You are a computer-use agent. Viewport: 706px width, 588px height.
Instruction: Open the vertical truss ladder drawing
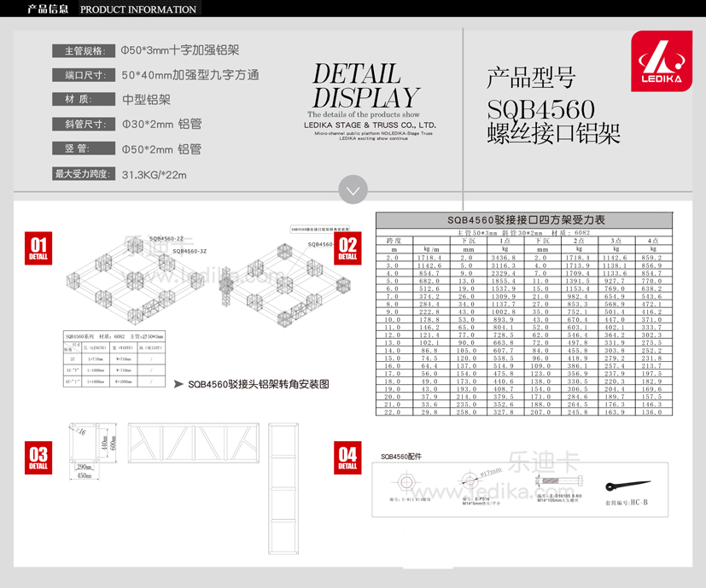[x=283, y=488]
